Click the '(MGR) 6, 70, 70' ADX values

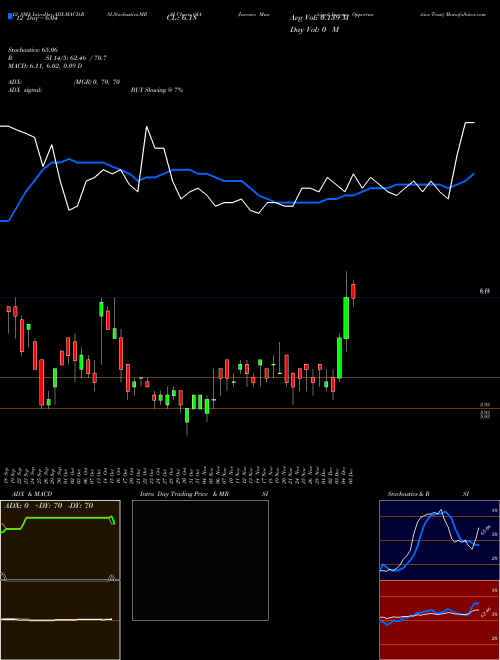[x=96, y=82]
